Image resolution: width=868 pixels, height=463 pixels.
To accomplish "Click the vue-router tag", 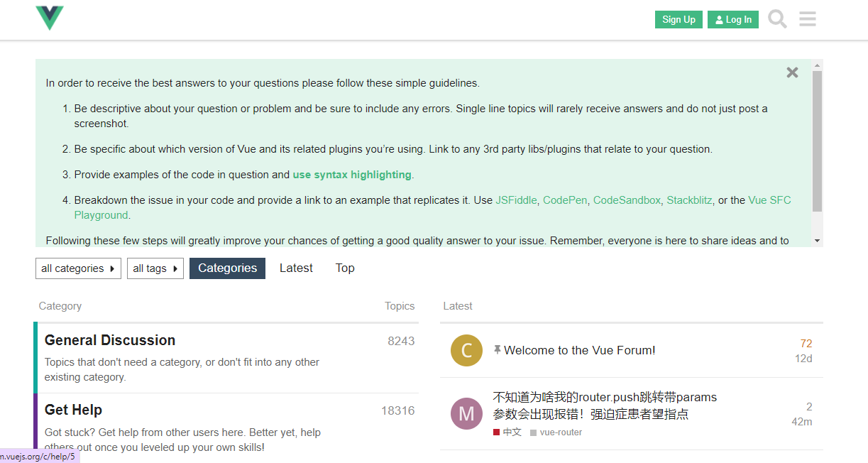I will coord(560,432).
